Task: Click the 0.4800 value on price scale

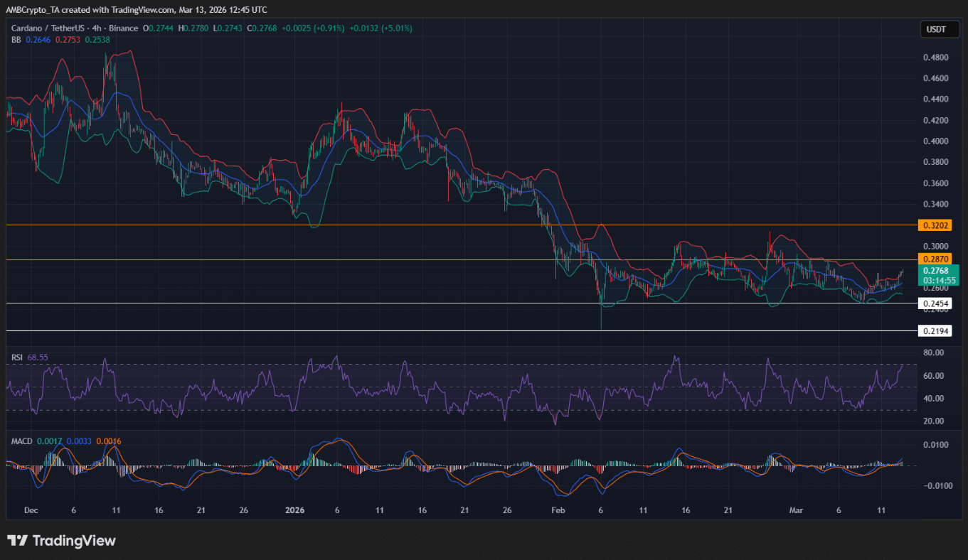Action: pyautogui.click(x=934, y=58)
